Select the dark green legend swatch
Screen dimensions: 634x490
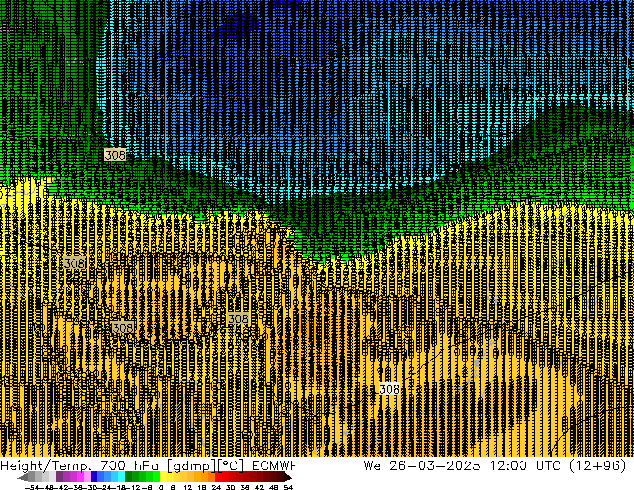tap(129, 477)
